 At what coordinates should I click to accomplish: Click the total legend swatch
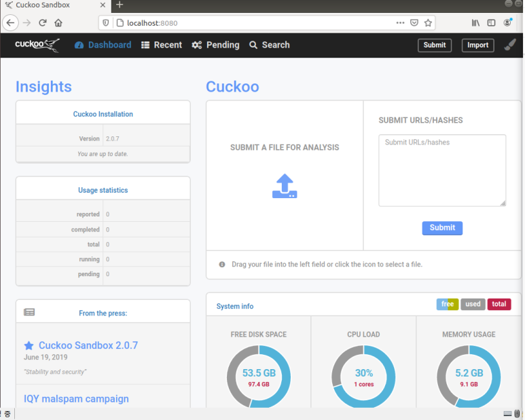(499, 304)
